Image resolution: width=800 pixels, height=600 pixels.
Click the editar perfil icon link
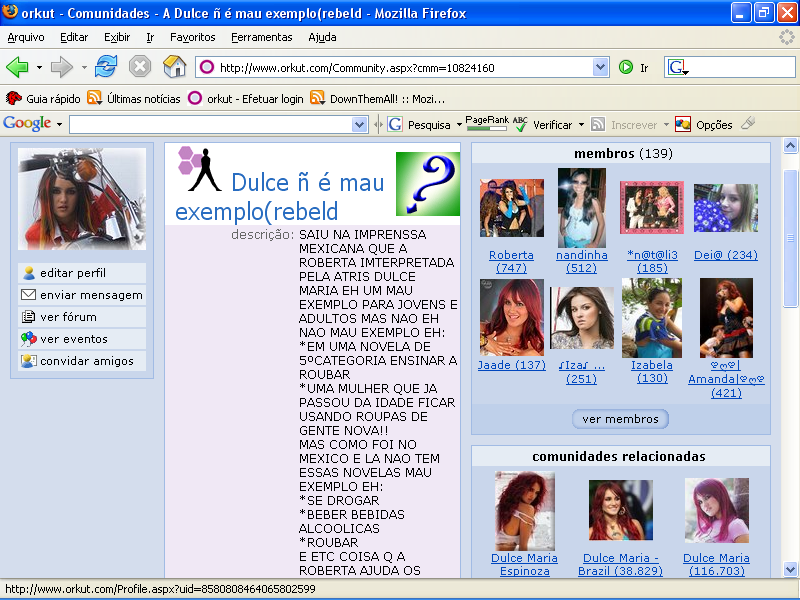click(82, 273)
